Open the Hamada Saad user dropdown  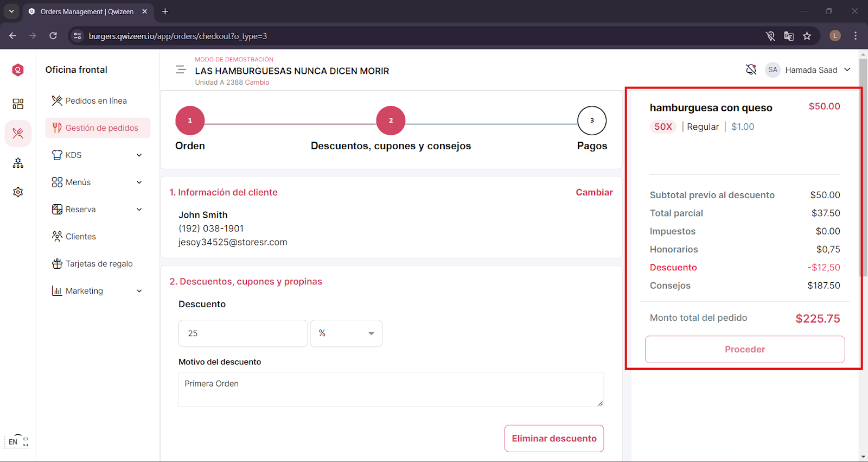(x=818, y=70)
